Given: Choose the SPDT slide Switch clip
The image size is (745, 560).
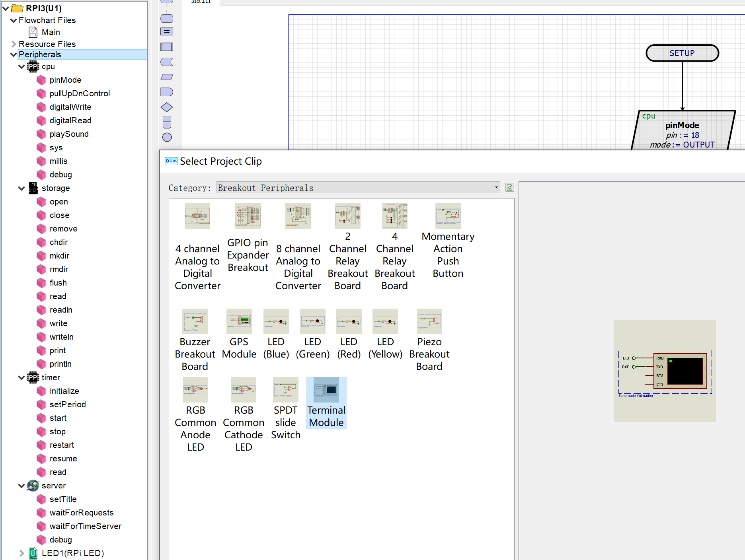Looking at the screenshot, I should click(x=286, y=408).
